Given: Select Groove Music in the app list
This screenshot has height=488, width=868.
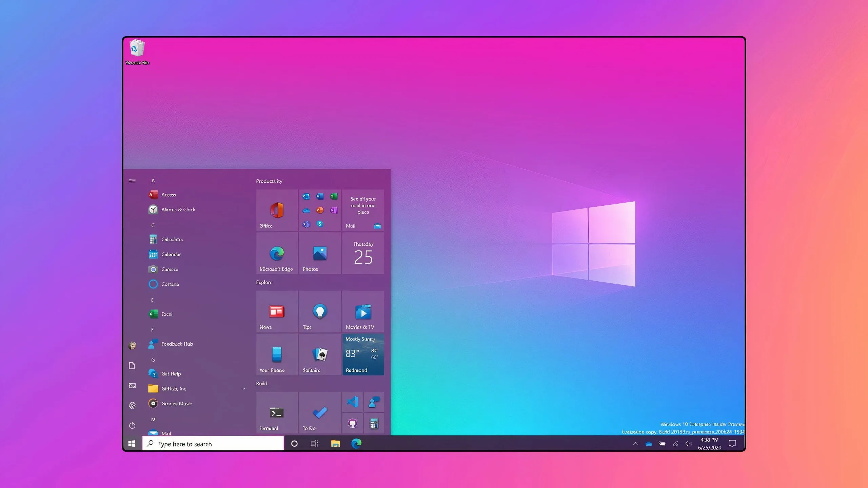Looking at the screenshot, I should pos(177,404).
